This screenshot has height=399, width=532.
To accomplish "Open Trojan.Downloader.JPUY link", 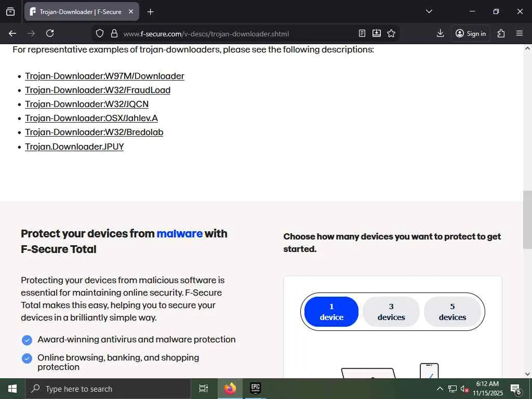I will coord(74,147).
